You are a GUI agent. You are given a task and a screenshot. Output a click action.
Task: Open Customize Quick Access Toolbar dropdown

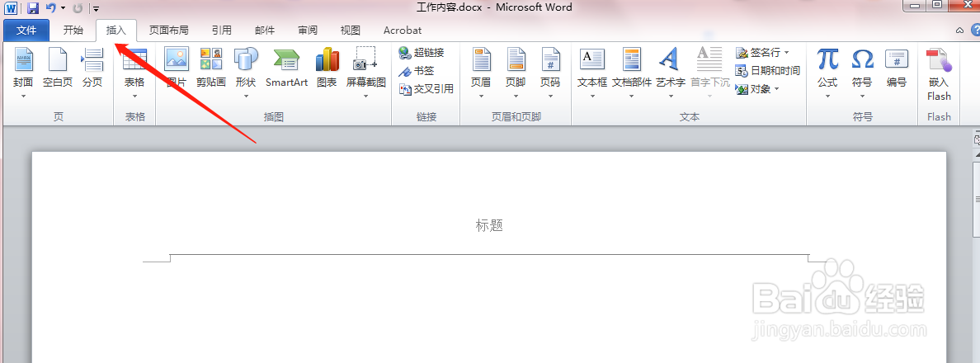[x=96, y=8]
